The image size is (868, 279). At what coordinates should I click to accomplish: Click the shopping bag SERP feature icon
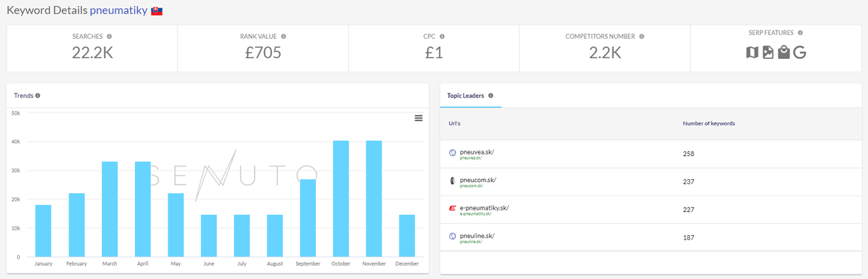click(783, 53)
